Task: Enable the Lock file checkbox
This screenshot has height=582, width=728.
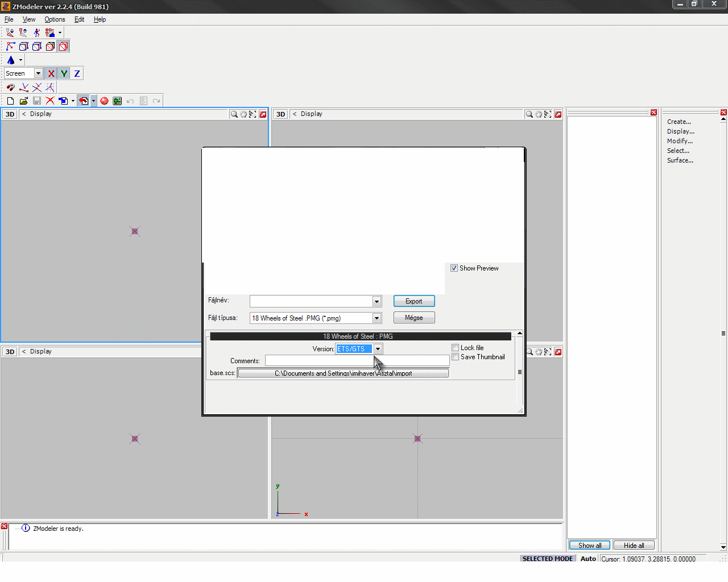Action: [x=455, y=348]
